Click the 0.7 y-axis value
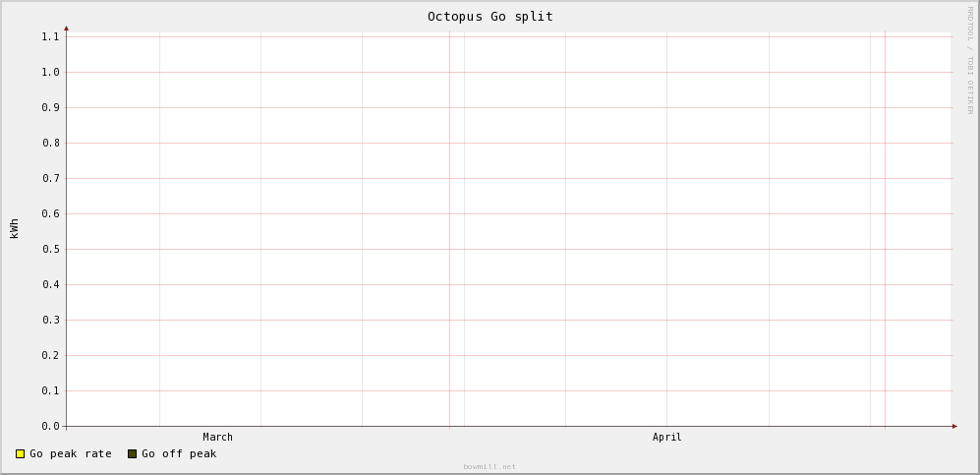This screenshot has width=980, height=475. [51, 179]
